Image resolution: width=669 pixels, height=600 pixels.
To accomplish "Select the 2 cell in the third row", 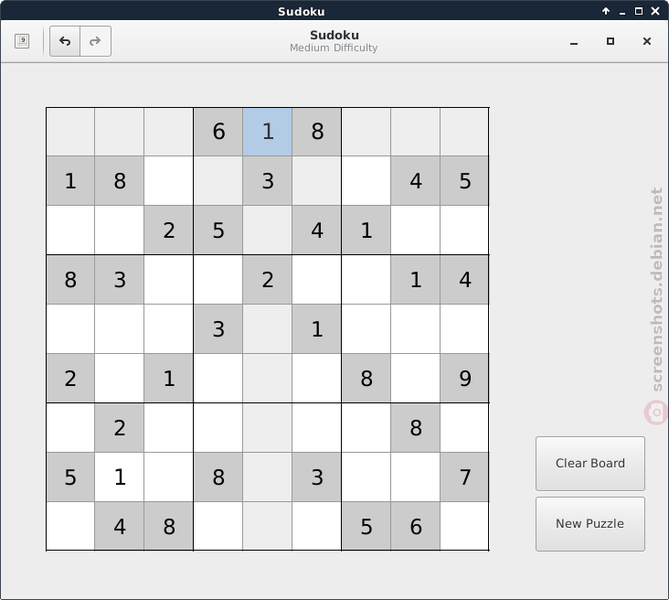I will pos(169,230).
